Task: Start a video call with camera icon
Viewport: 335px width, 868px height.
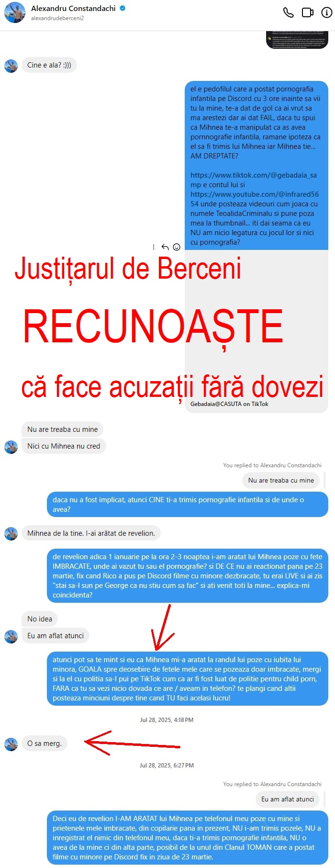Action: [x=307, y=12]
